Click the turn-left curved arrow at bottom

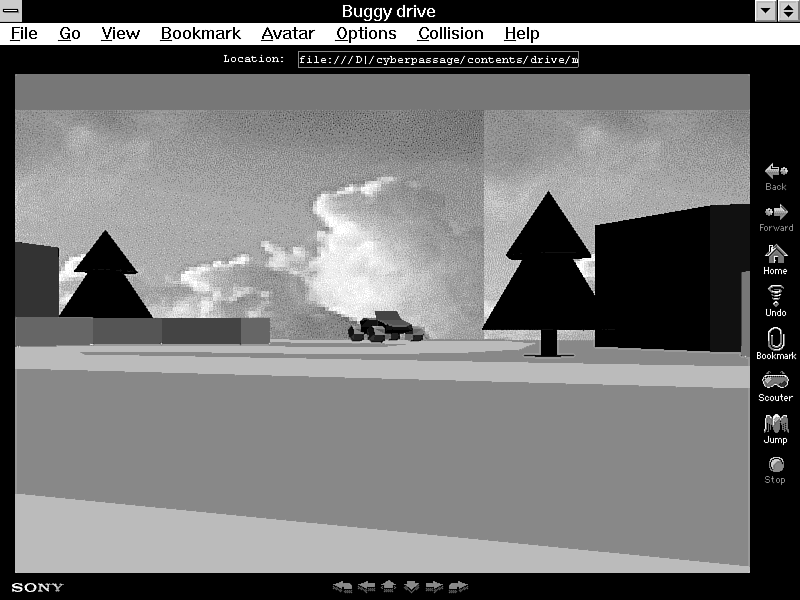343,586
